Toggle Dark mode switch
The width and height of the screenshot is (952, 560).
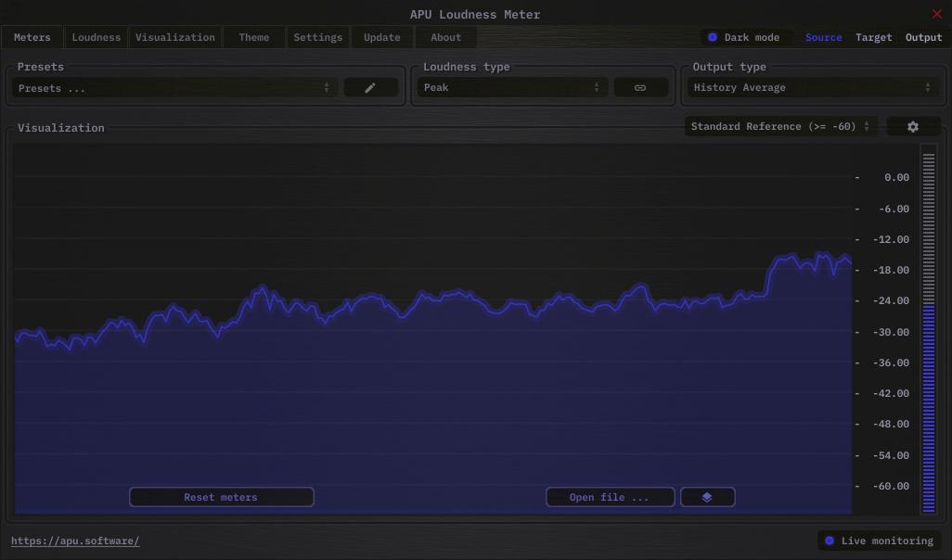[x=713, y=38]
